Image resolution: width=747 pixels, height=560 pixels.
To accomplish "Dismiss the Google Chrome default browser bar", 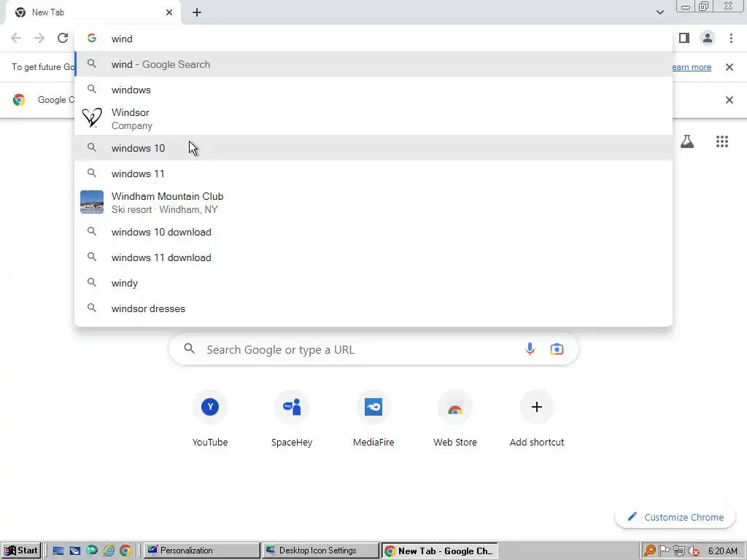I will click(x=729, y=100).
